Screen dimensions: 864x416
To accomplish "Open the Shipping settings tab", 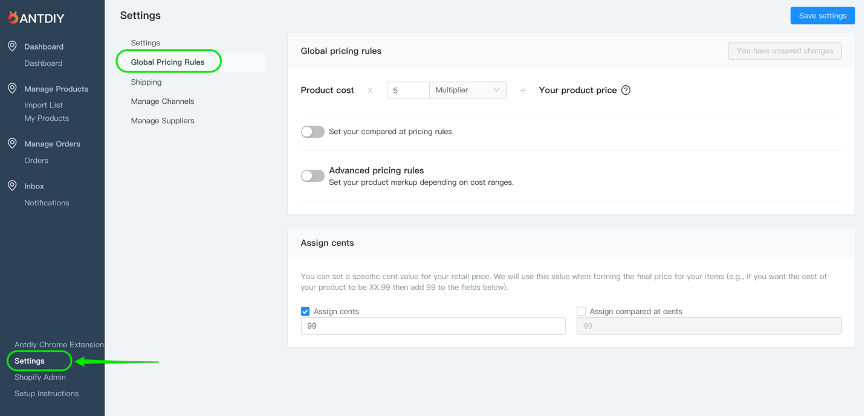I will 146,82.
